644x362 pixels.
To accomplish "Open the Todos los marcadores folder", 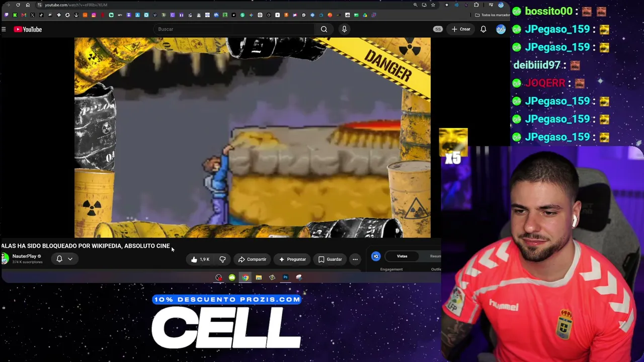I will [492, 15].
